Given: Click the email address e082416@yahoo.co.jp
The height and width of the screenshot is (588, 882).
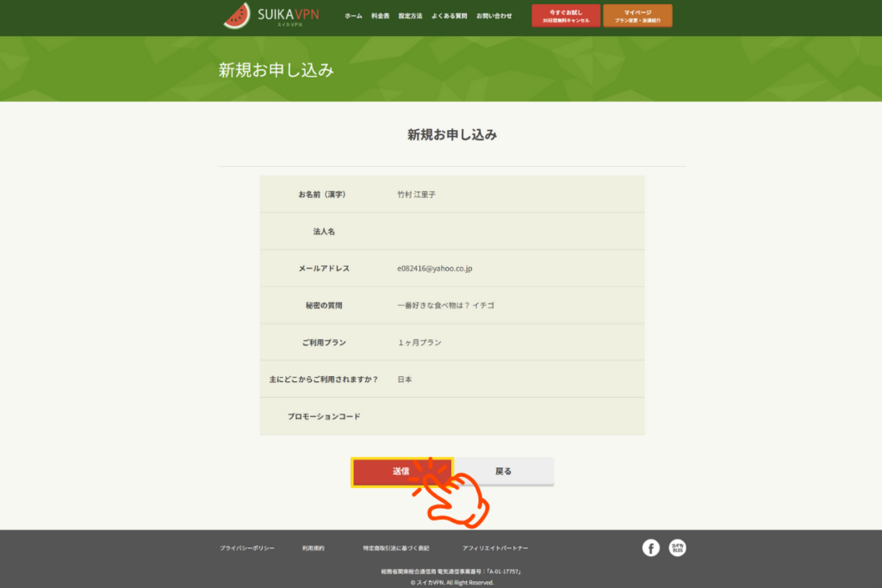Looking at the screenshot, I should click(434, 269).
